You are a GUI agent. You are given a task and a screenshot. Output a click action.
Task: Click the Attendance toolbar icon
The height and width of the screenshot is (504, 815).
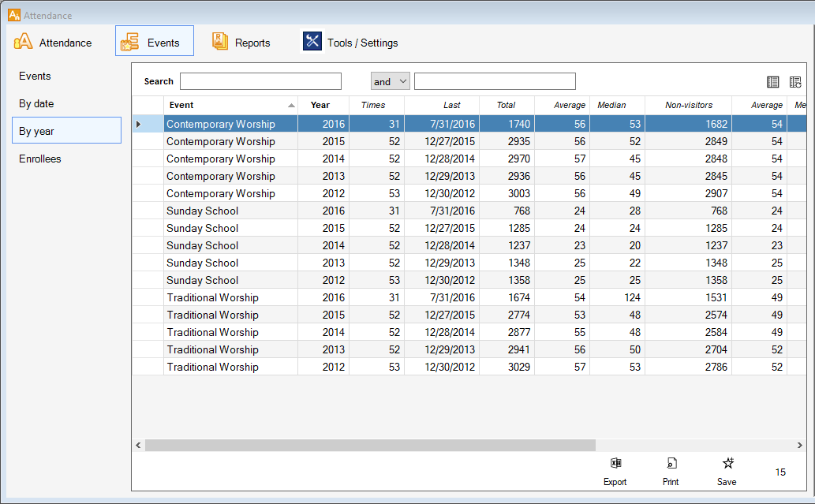click(x=24, y=43)
